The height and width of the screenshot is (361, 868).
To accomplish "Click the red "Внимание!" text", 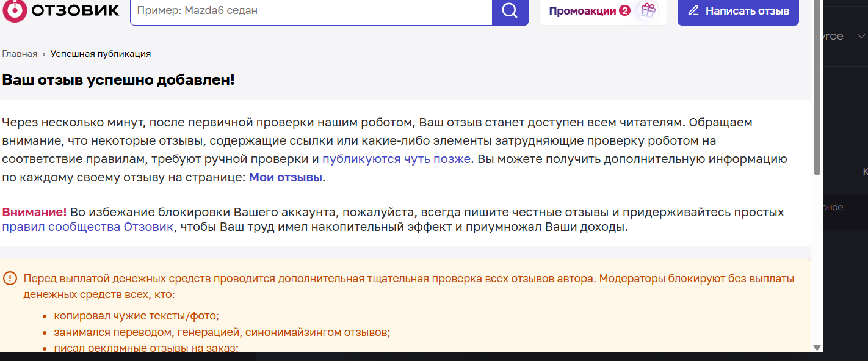I will 34,213.
